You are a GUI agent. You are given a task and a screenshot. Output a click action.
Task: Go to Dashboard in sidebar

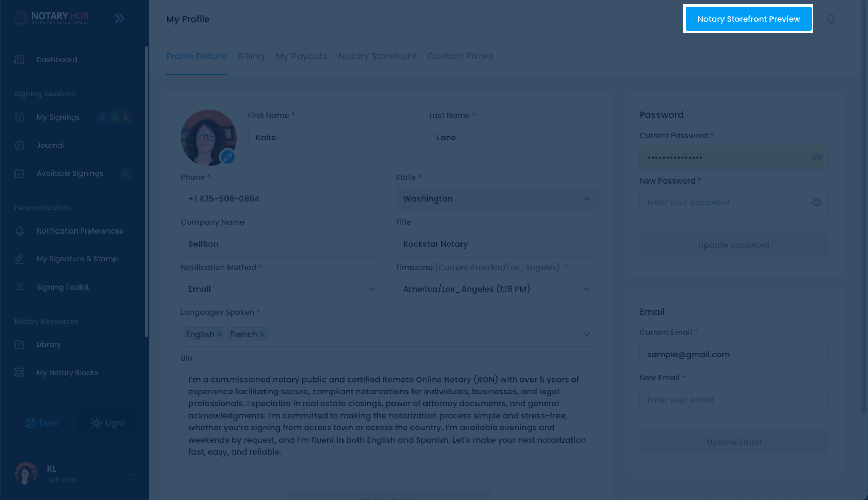pos(57,60)
